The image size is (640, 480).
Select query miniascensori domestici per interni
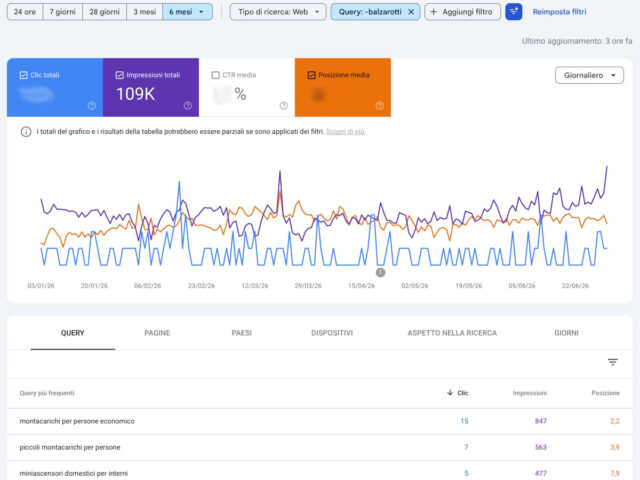point(73,473)
